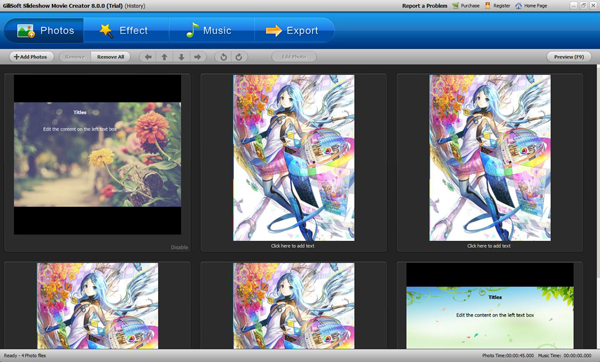
Task: Move photo down with down arrow icon
Action: pos(181,57)
